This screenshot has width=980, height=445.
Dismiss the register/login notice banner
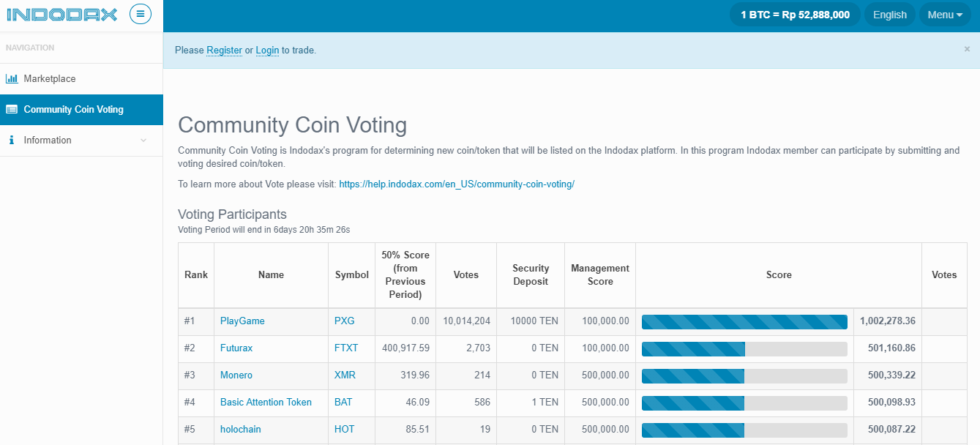(x=967, y=49)
